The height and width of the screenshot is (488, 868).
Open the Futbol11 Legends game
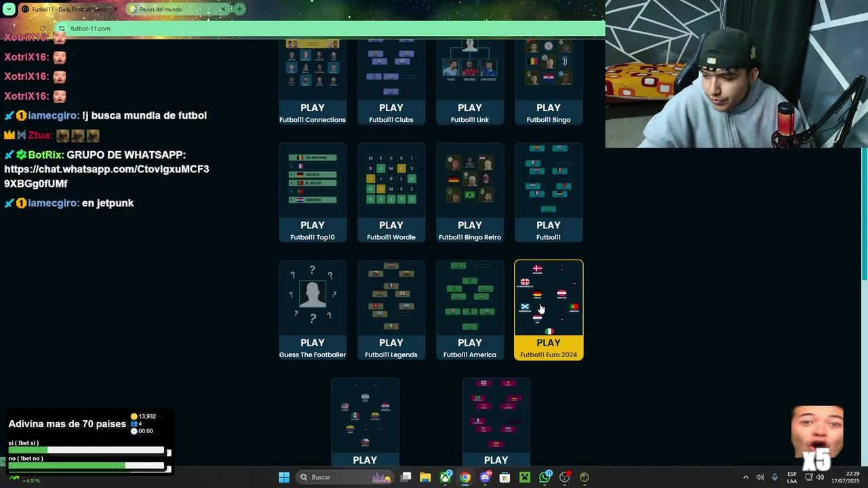(x=391, y=310)
